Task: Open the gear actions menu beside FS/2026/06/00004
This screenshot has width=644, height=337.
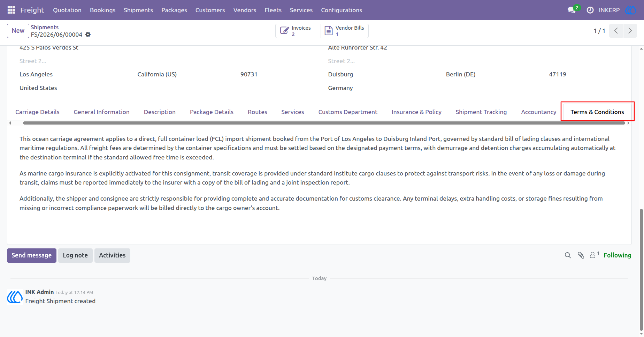Action: click(88, 35)
